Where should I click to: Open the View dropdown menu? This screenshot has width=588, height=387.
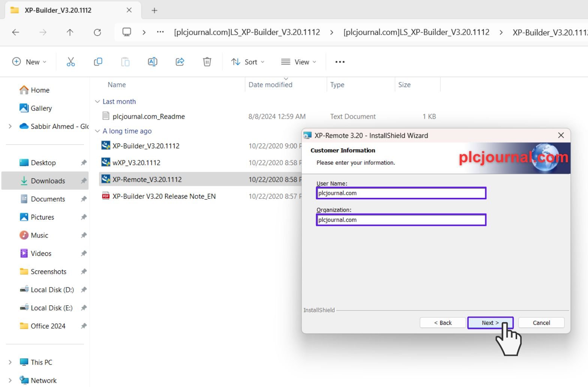pos(298,62)
